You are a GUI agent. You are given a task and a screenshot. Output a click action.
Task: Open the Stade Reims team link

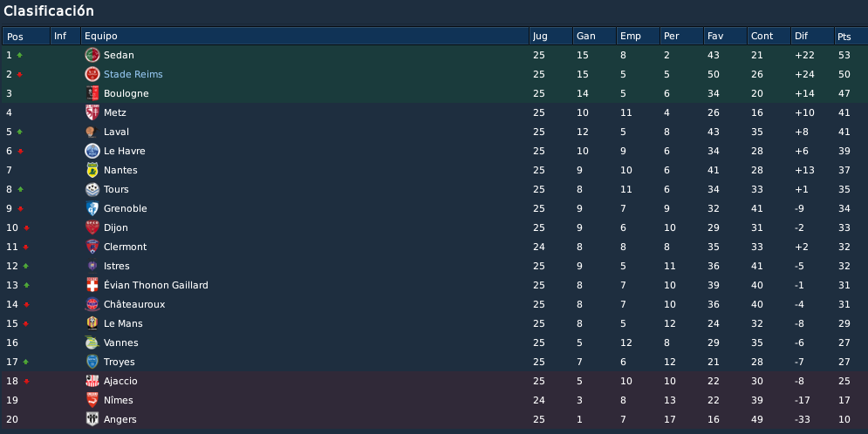tap(133, 74)
